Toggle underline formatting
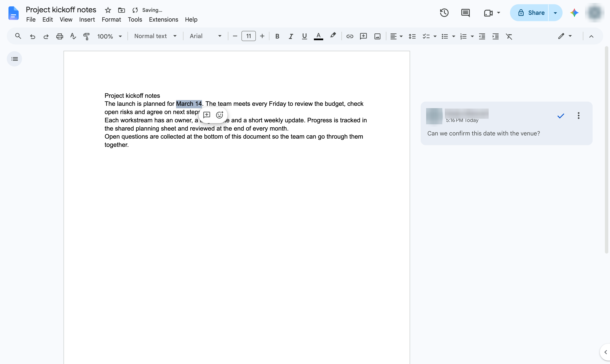The width and height of the screenshot is (610, 364). (304, 36)
